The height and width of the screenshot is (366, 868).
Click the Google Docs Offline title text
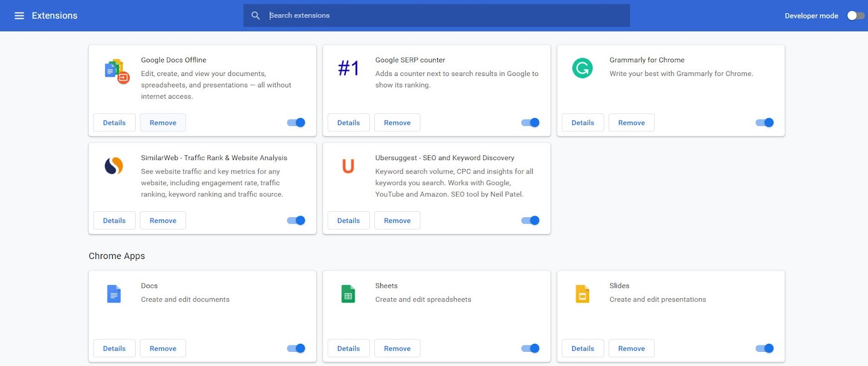[x=174, y=60]
